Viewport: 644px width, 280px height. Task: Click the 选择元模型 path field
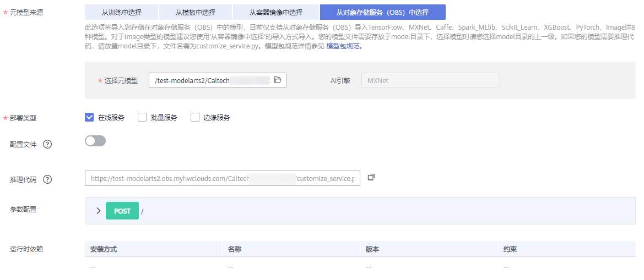[217, 80]
